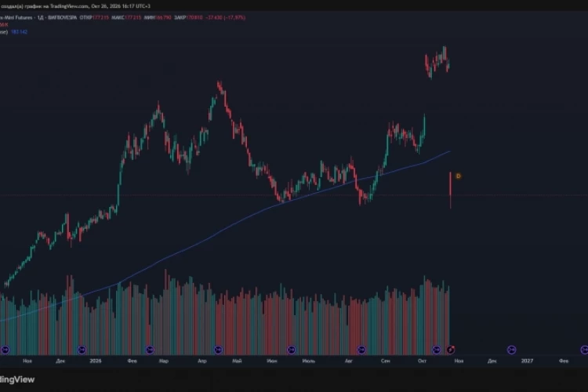Click the Авг month label on time axis

[348, 361]
